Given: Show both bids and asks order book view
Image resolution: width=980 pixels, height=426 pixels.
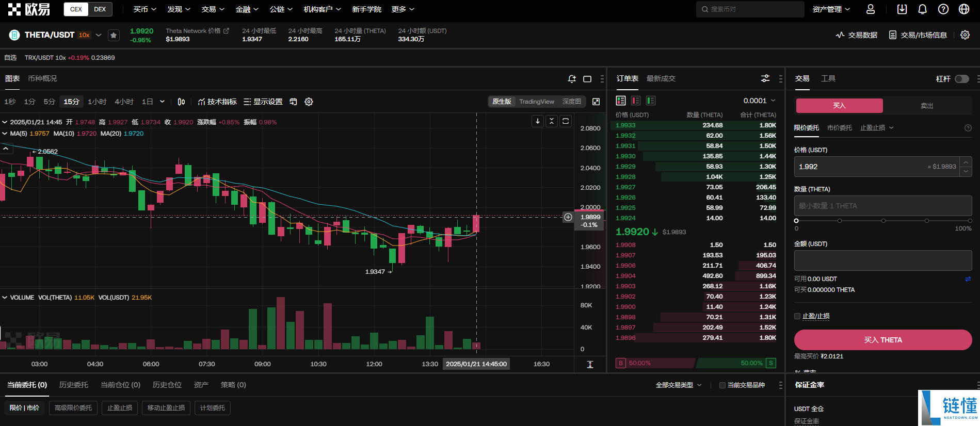Looking at the screenshot, I should [x=621, y=101].
